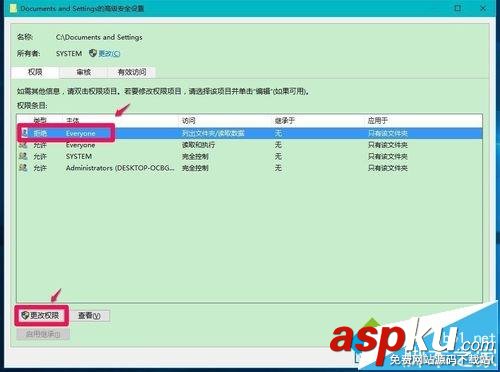
Task: Click 允许 in the Administrators row
Action: point(40,168)
